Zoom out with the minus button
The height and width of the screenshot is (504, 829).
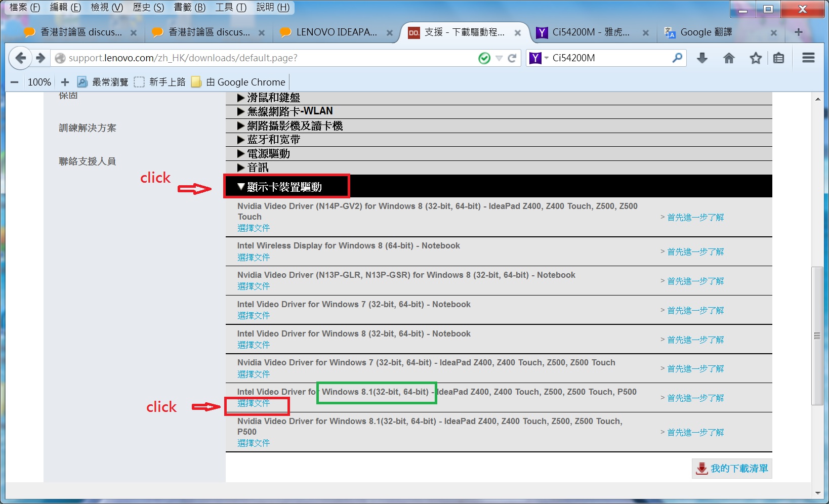point(15,82)
